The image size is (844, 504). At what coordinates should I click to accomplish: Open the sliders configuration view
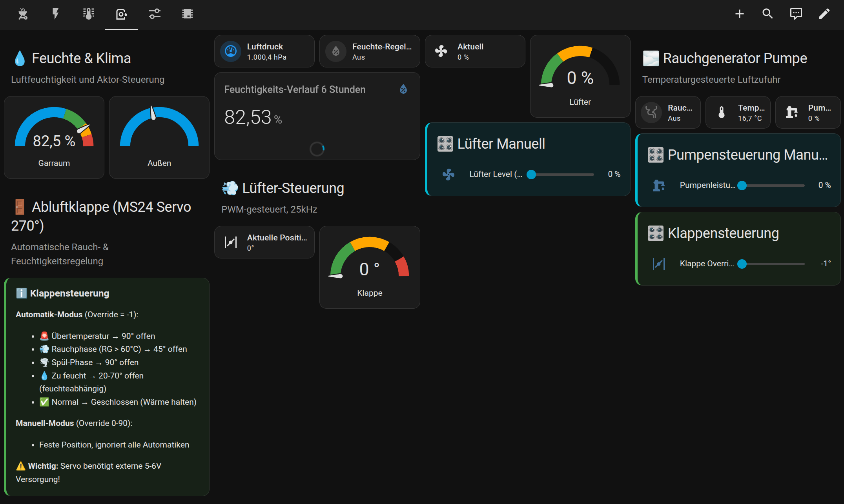154,14
